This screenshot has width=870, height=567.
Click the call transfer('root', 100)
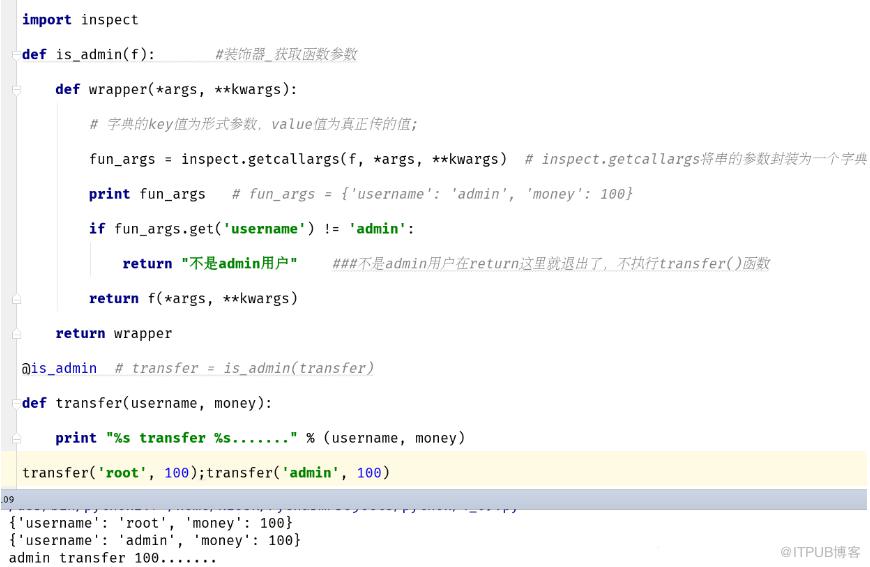110,473
